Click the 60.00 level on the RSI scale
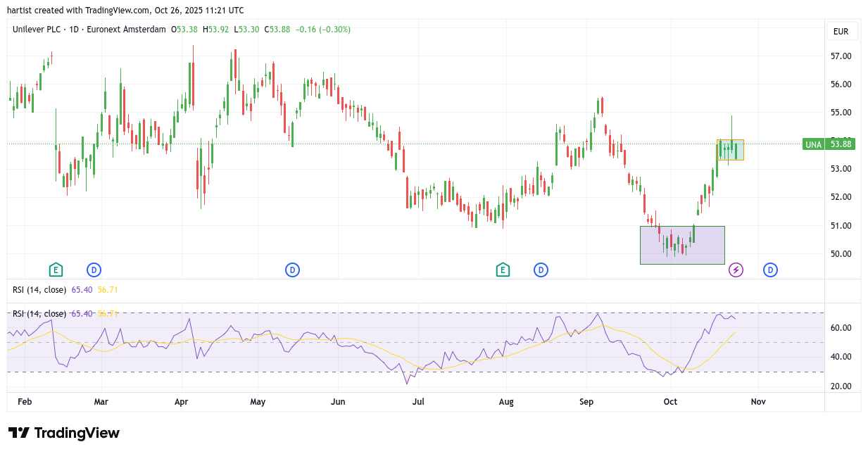This screenshot has width=868, height=454. 841,328
